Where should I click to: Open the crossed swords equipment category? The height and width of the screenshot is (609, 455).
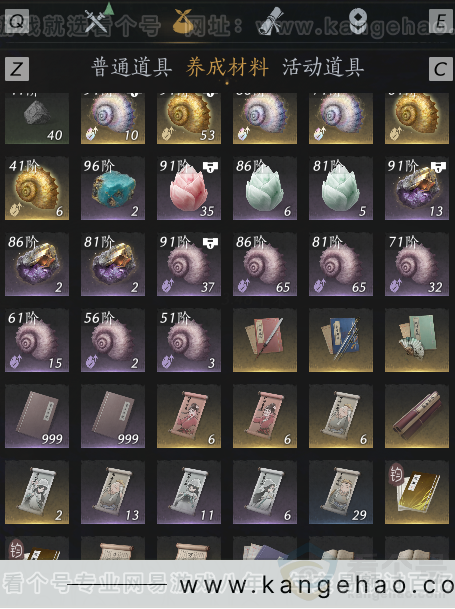96,21
